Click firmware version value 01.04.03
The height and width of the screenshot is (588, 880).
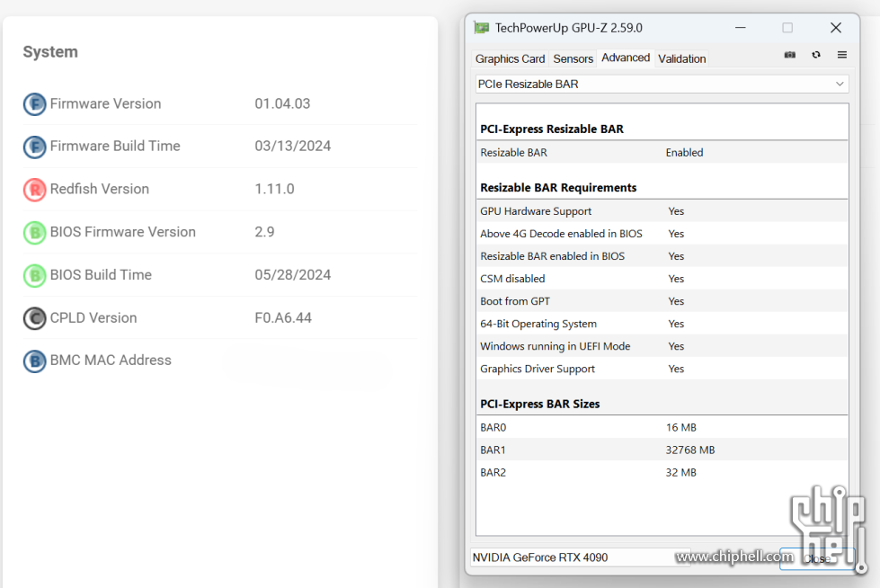[x=282, y=104]
